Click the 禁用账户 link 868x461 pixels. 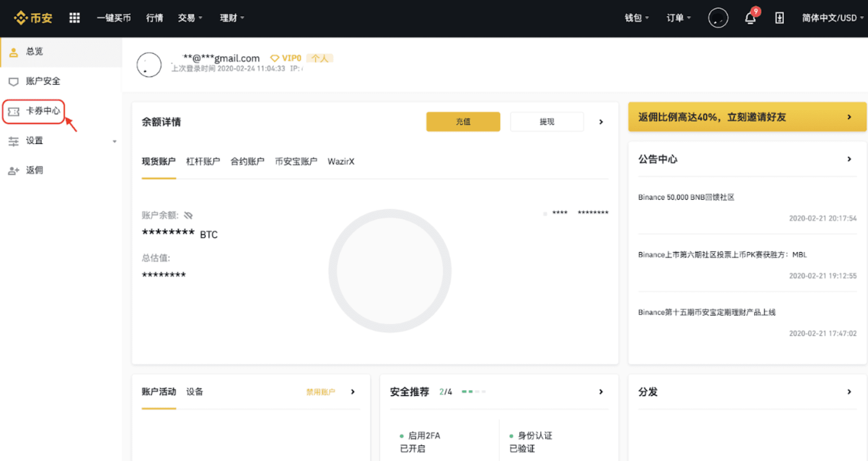[321, 392]
